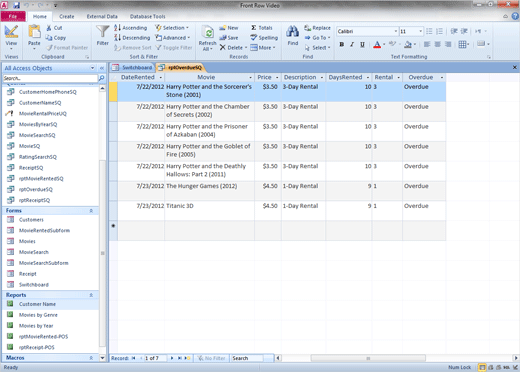Create a New record from the ribbon
This screenshot has width=520, height=372.
229,28
